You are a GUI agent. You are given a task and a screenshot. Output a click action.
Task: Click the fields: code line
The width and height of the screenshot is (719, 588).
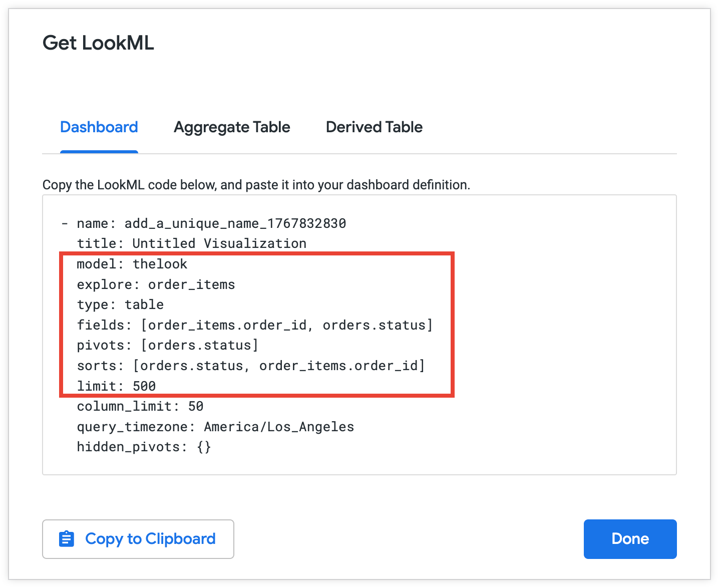(x=254, y=325)
